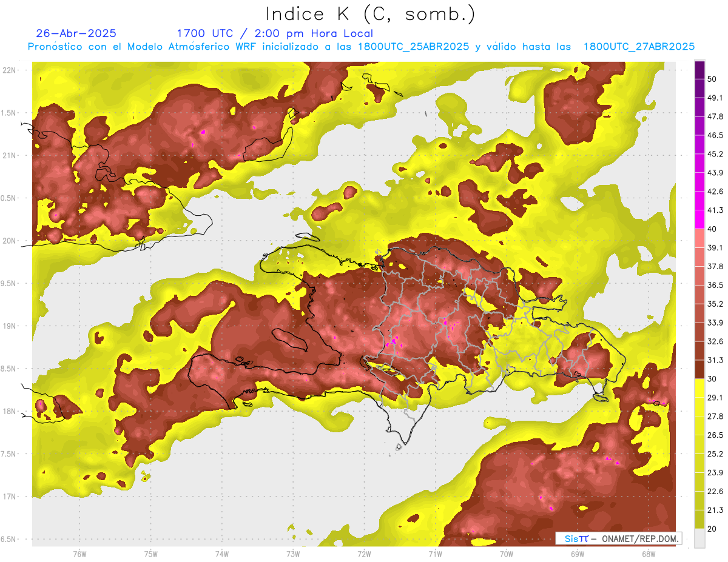Click the '71W' longitude axis label

tap(435, 554)
